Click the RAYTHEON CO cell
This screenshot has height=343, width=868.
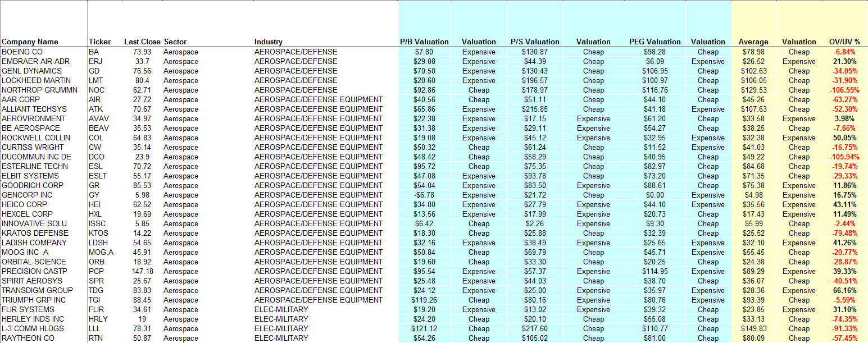point(28,338)
